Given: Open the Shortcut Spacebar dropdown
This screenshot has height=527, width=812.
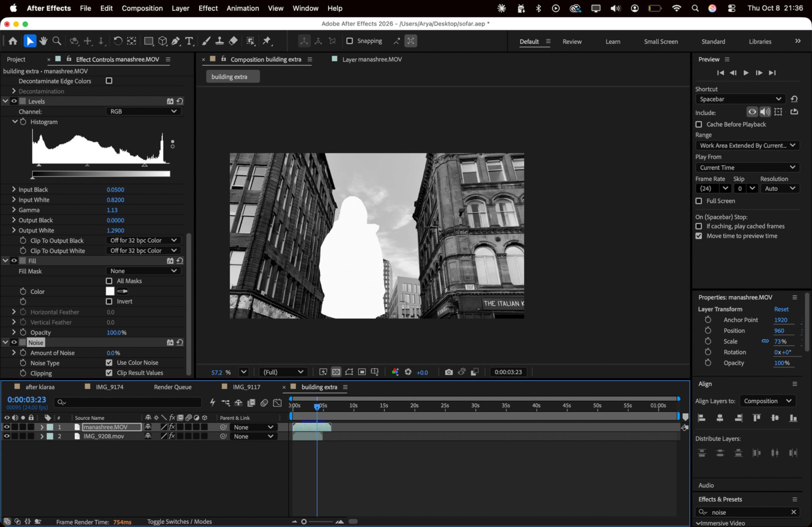Looking at the screenshot, I should [741, 99].
